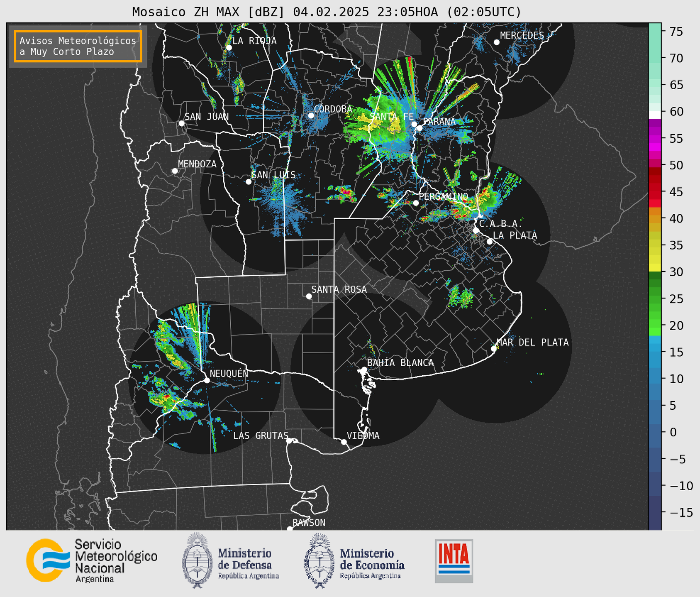The width and height of the screenshot is (700, 597).
Task: Click the MAR DEL PLATA text label
Action: (533, 342)
